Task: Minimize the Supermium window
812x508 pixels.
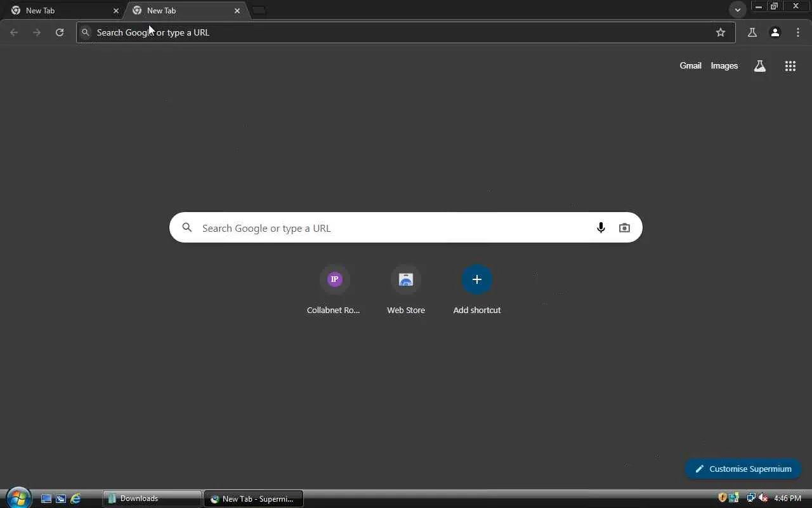Action: tap(759, 6)
